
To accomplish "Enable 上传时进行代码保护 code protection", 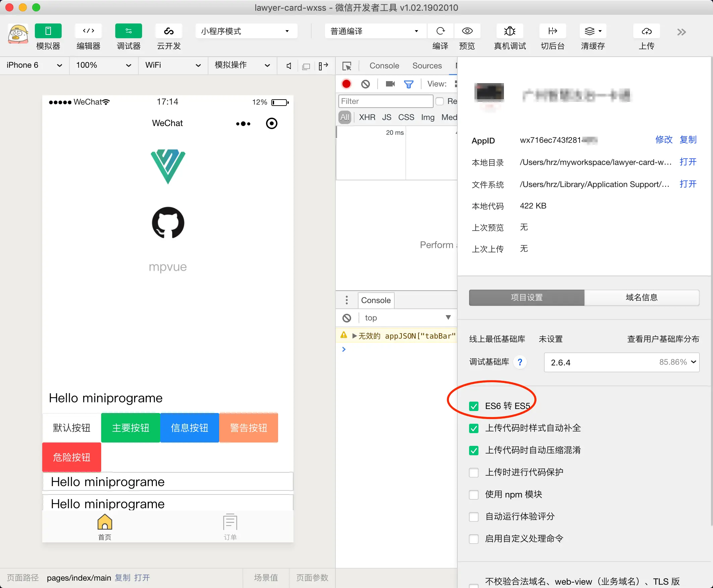I will [x=473, y=472].
